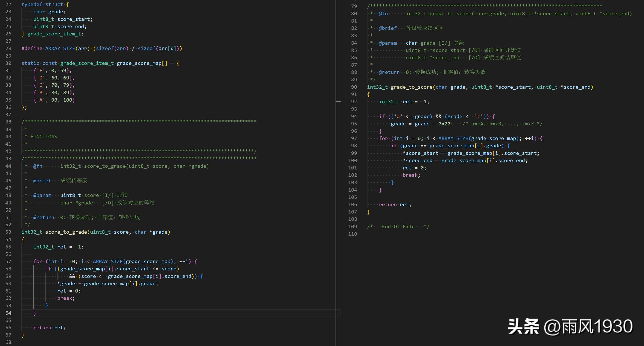Click 'return ret;' on line 66
The image size is (644, 346).
click(x=49, y=328)
